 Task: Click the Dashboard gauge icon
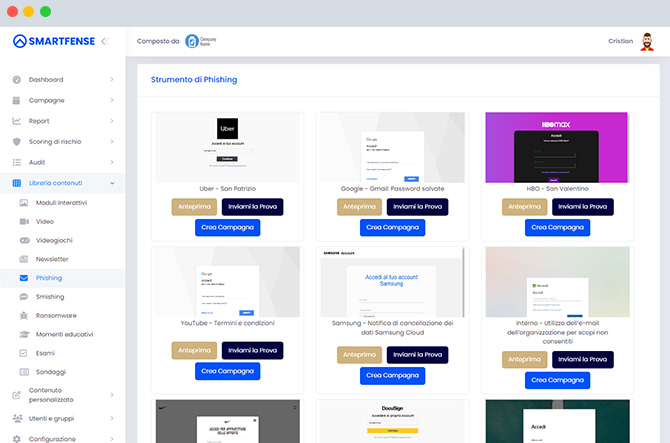point(17,79)
